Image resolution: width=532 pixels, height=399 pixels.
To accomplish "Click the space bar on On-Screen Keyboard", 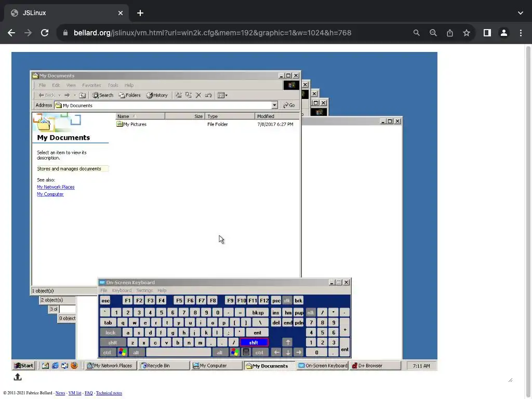I will tap(179, 353).
